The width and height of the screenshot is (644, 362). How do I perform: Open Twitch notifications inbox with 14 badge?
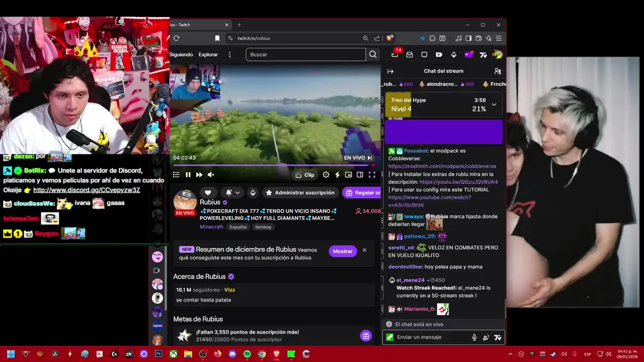point(395,54)
